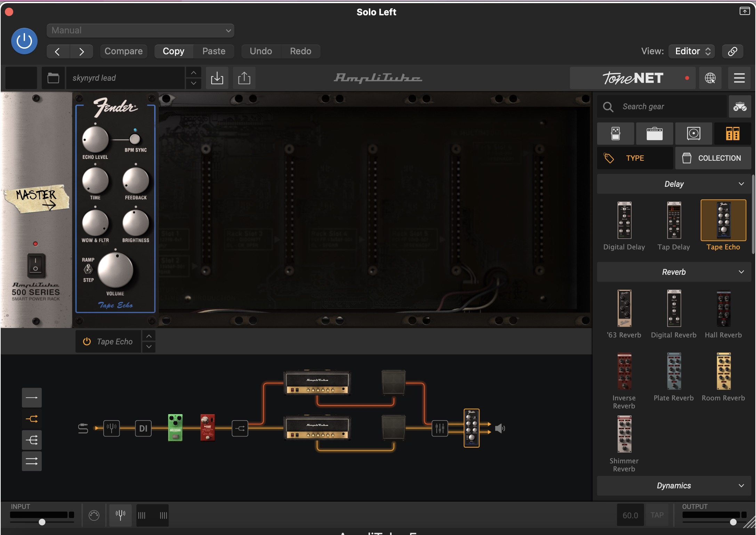Move Tape Echo slot up arrow
Image resolution: width=756 pixels, height=535 pixels.
(x=149, y=336)
